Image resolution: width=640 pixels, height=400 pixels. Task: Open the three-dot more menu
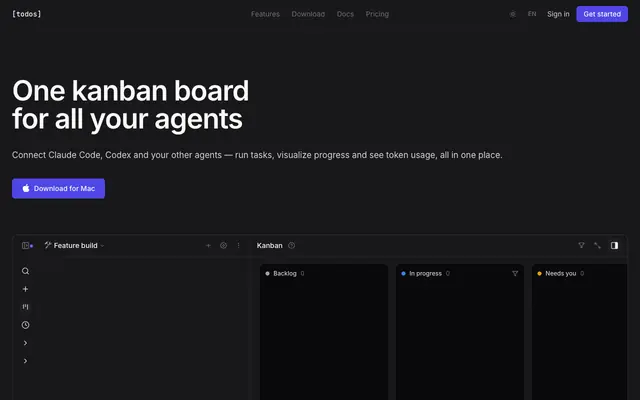(238, 245)
